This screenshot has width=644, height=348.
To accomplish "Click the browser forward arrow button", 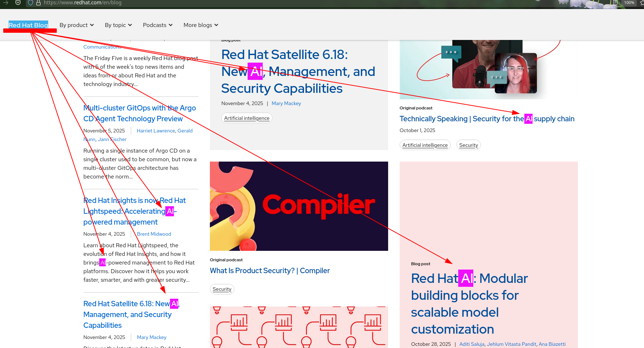I will 6,3.
